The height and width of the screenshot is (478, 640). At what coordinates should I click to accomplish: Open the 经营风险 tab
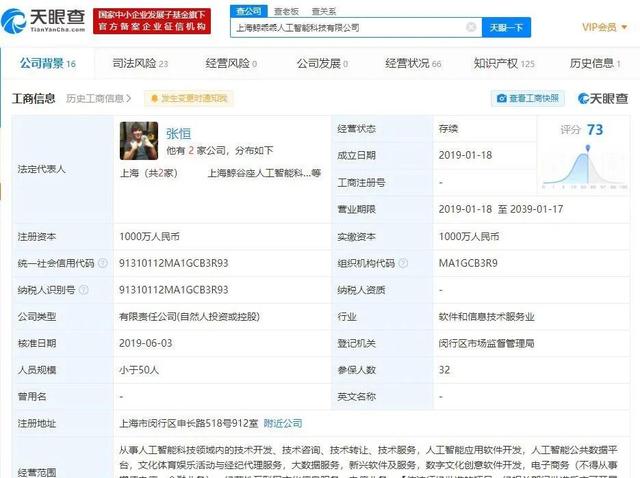click(231, 63)
